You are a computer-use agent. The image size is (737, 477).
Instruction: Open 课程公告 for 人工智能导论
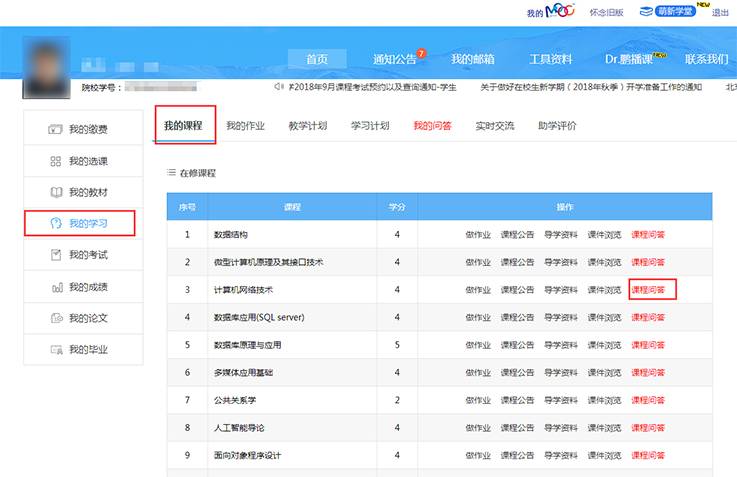[x=517, y=428]
